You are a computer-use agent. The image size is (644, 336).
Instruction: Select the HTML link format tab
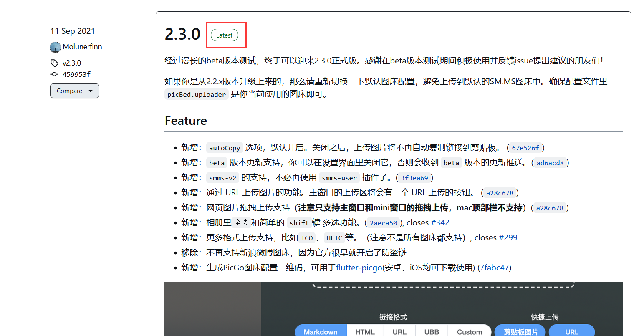(365, 331)
